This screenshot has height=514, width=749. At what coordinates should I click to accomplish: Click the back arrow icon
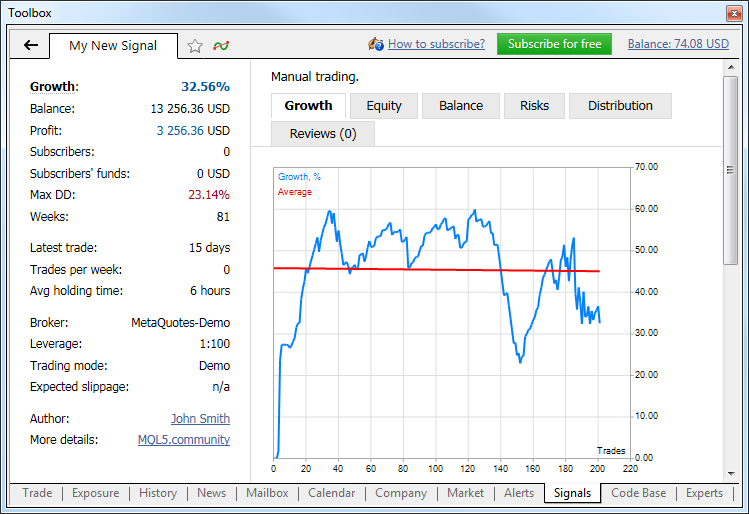click(30, 45)
